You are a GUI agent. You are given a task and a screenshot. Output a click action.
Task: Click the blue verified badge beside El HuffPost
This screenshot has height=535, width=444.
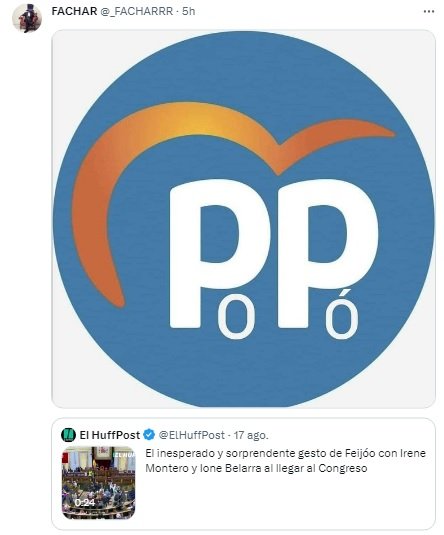tap(149, 435)
